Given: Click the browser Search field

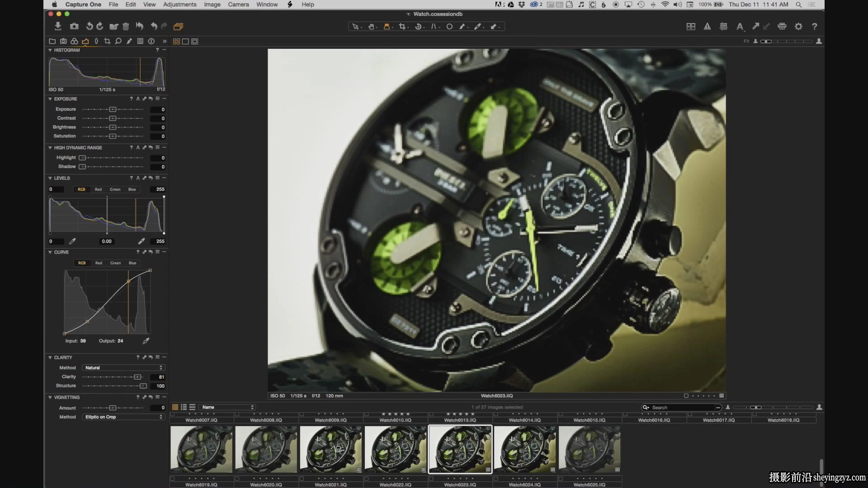Looking at the screenshot, I should click(681, 408).
